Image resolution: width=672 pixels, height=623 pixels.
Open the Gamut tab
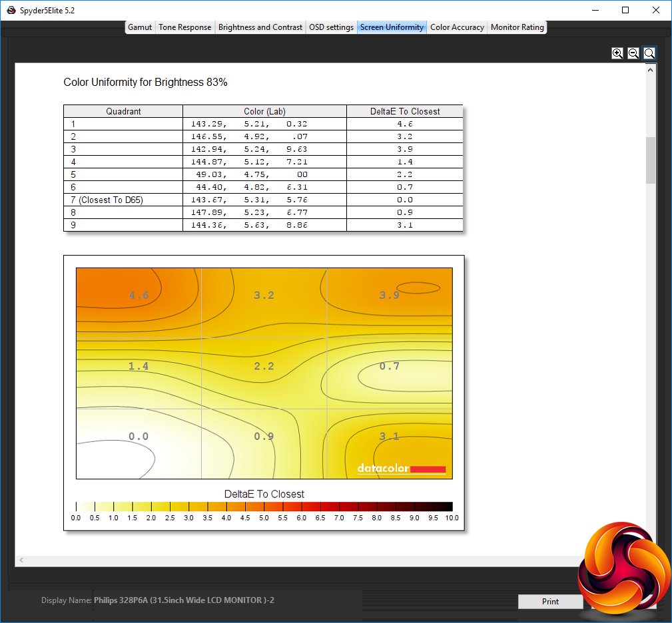click(140, 27)
